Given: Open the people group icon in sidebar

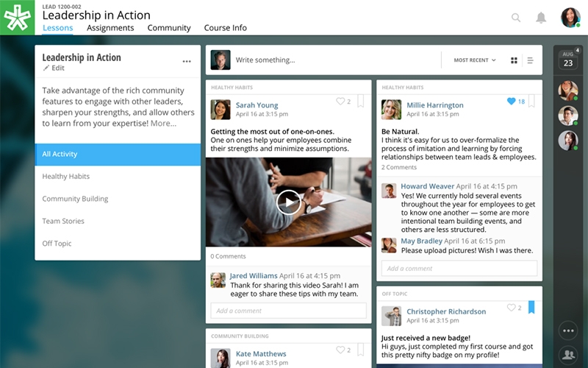Looking at the screenshot, I should [568, 355].
